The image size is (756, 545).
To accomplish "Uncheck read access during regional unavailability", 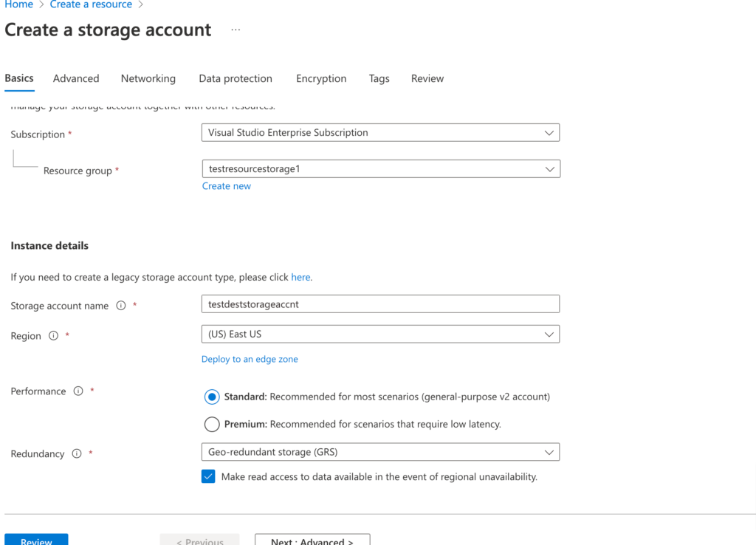I will [x=208, y=476].
